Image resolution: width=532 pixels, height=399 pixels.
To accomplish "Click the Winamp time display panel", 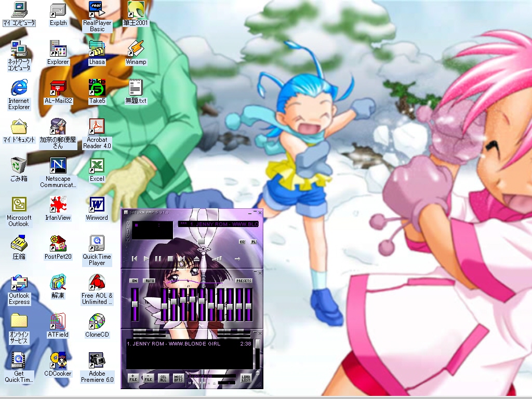I will click(152, 230).
